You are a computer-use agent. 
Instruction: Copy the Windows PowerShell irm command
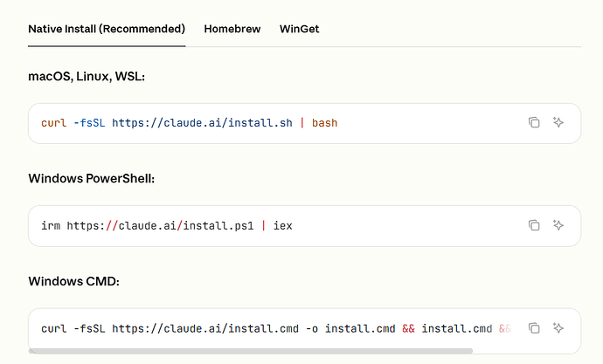[534, 225]
